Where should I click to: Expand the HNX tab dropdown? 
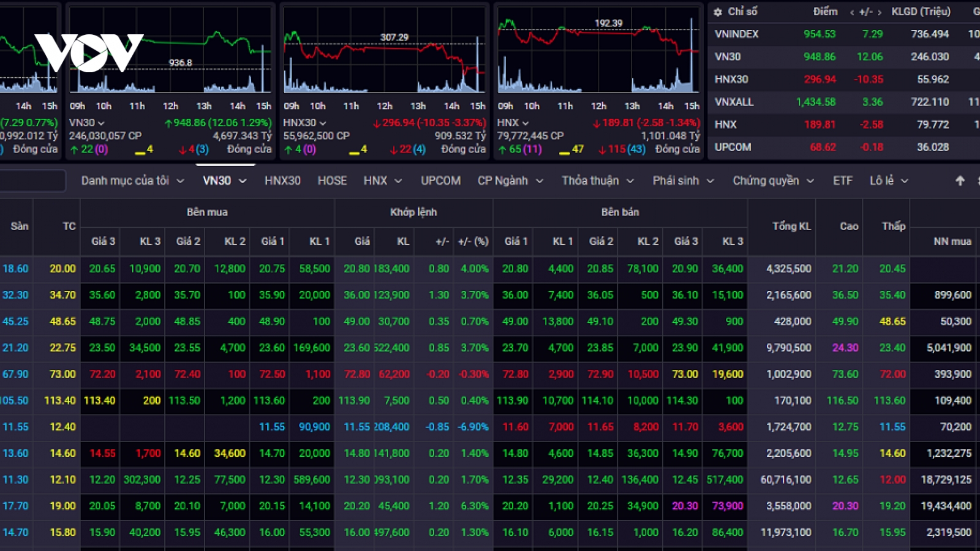tap(398, 181)
